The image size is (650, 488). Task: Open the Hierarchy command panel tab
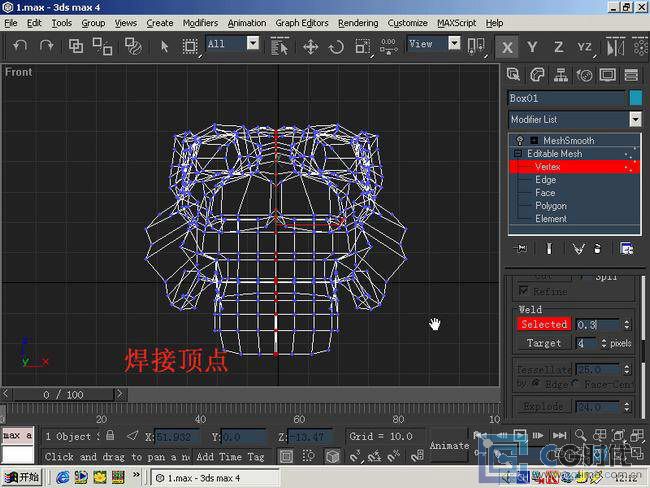[x=561, y=75]
